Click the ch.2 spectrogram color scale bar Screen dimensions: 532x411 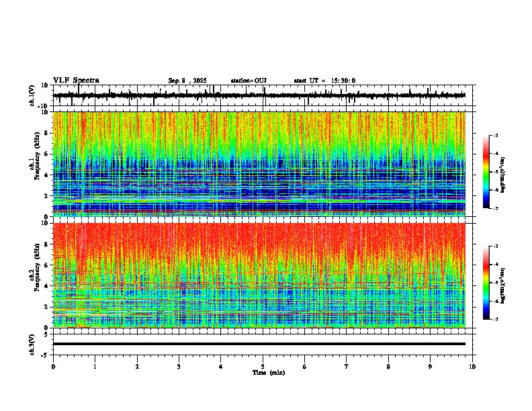[x=486, y=283]
